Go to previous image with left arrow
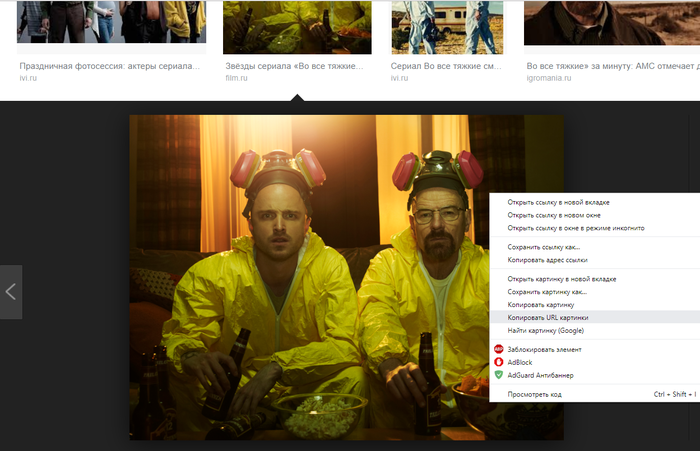 coord(11,292)
